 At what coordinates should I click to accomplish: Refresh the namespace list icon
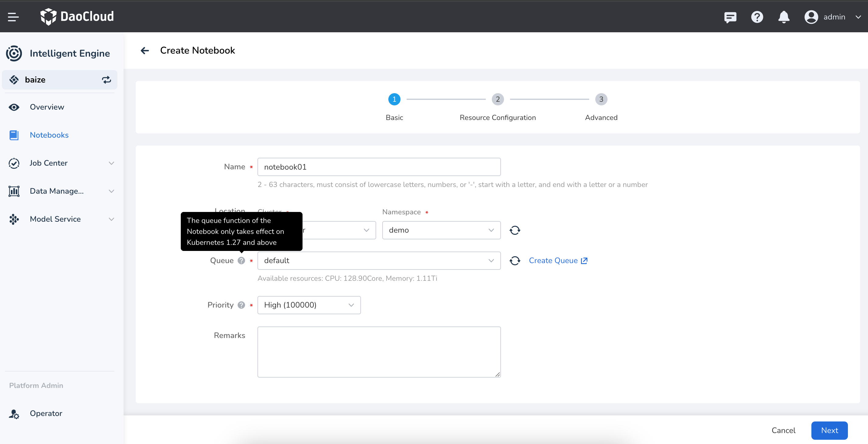[515, 230]
